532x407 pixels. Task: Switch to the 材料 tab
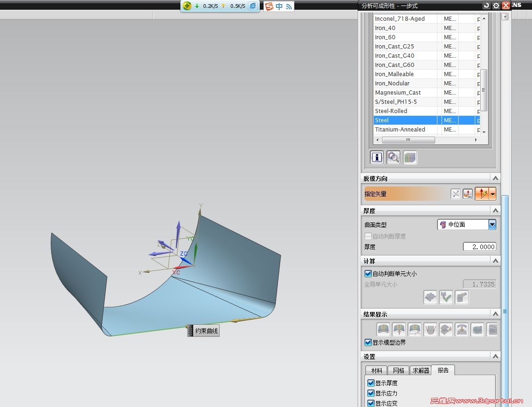pos(377,371)
